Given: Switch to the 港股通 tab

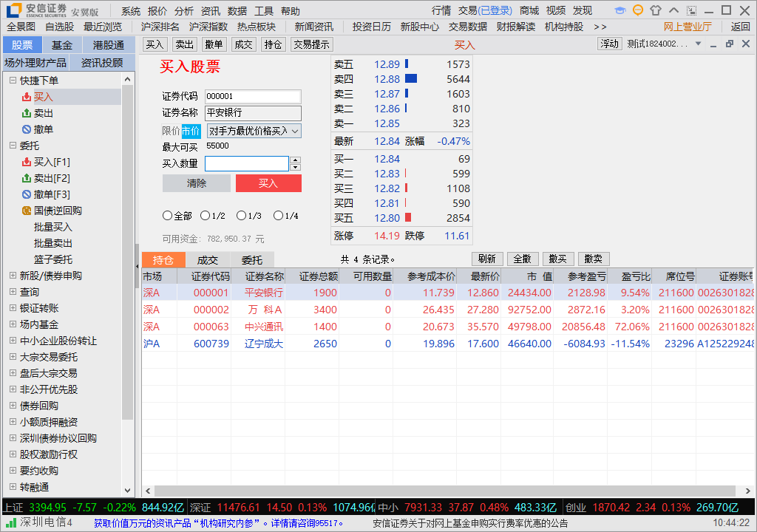Looking at the screenshot, I should (109, 45).
